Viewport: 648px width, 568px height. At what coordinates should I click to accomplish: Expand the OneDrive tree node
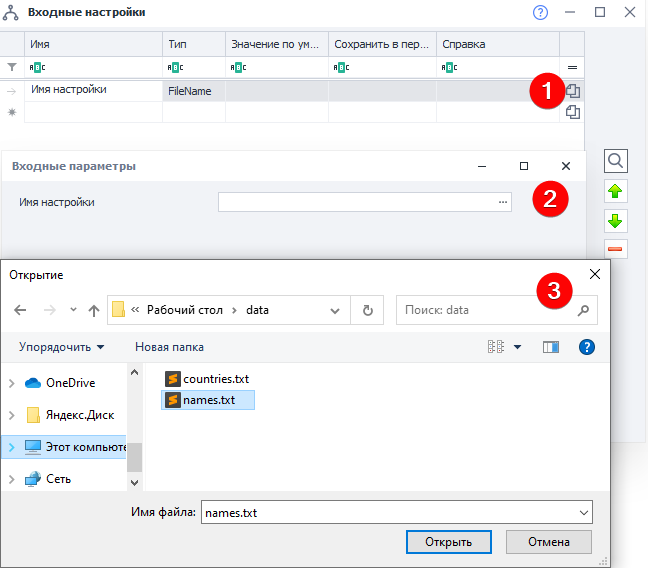tap(12, 383)
